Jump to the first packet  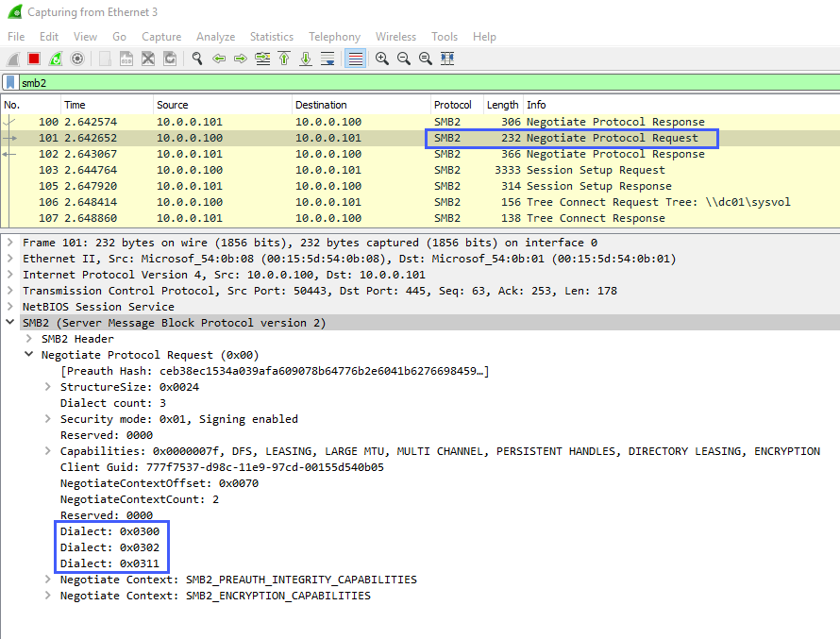tap(284, 59)
